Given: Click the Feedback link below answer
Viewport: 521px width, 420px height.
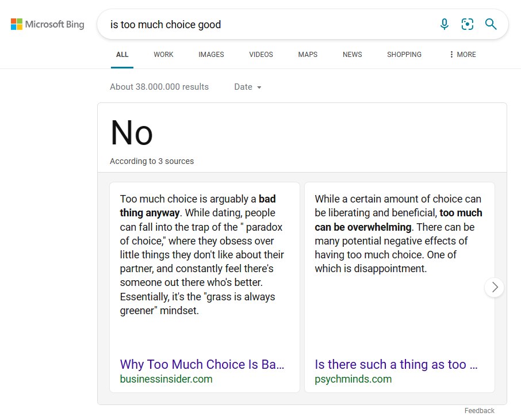Looking at the screenshot, I should 479,411.
